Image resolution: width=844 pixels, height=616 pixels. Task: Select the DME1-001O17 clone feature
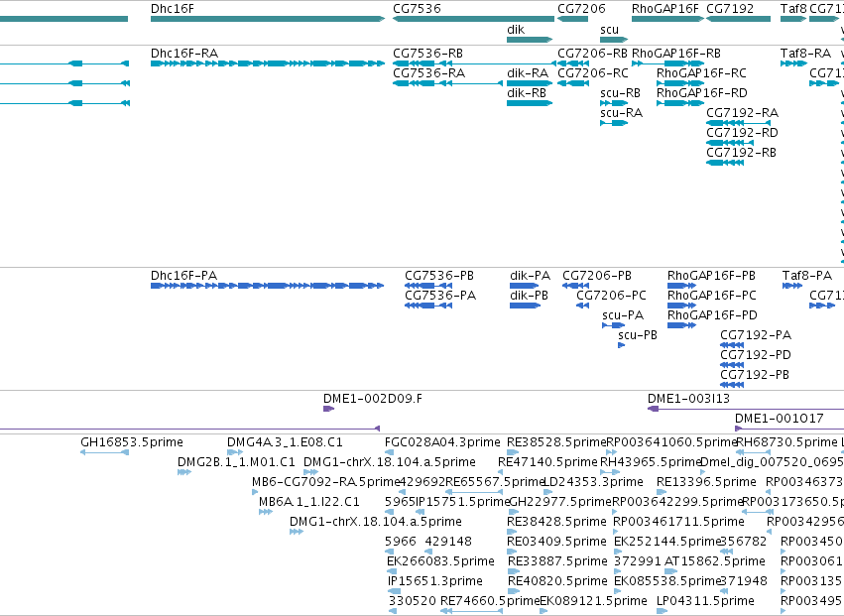pos(789,430)
